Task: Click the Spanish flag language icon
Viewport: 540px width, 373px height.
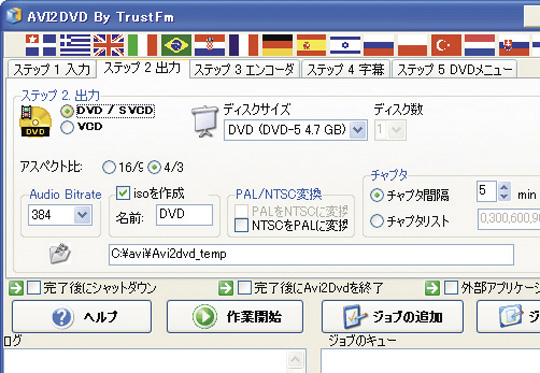Action: [x=311, y=45]
